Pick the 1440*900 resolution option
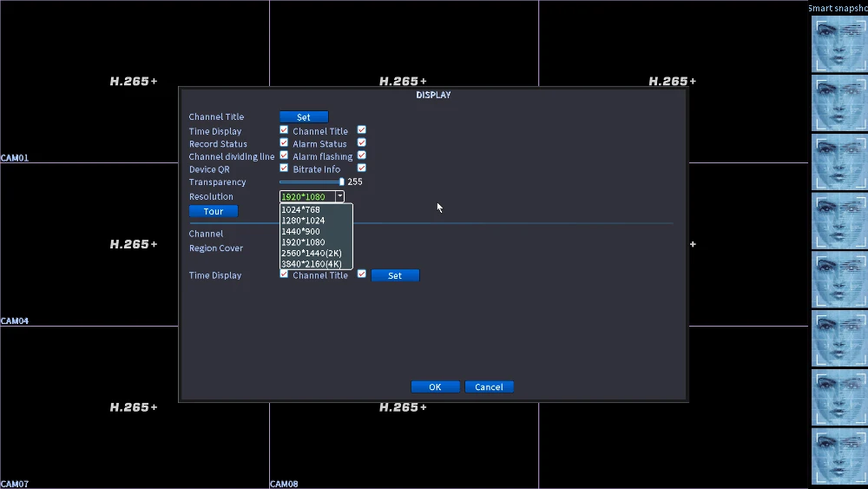The height and width of the screenshot is (489, 868). (x=316, y=232)
